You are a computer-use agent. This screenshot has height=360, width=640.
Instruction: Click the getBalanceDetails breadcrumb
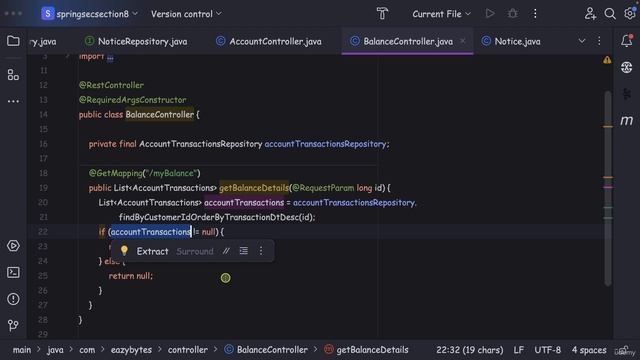(x=367, y=350)
